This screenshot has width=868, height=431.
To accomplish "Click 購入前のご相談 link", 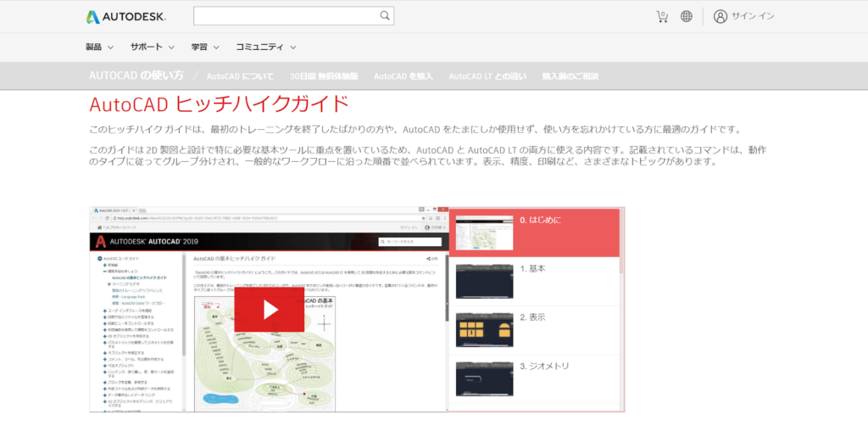I will (x=570, y=76).
